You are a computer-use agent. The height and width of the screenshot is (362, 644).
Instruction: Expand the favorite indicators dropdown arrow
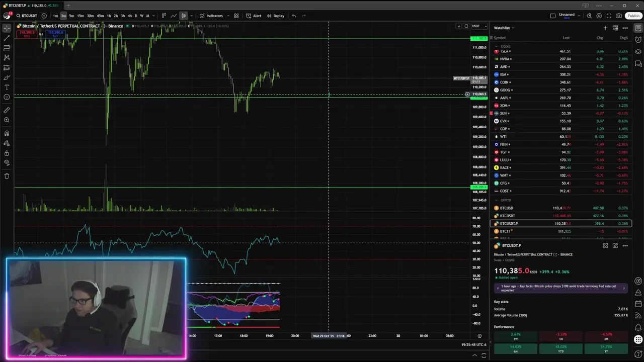point(228,16)
